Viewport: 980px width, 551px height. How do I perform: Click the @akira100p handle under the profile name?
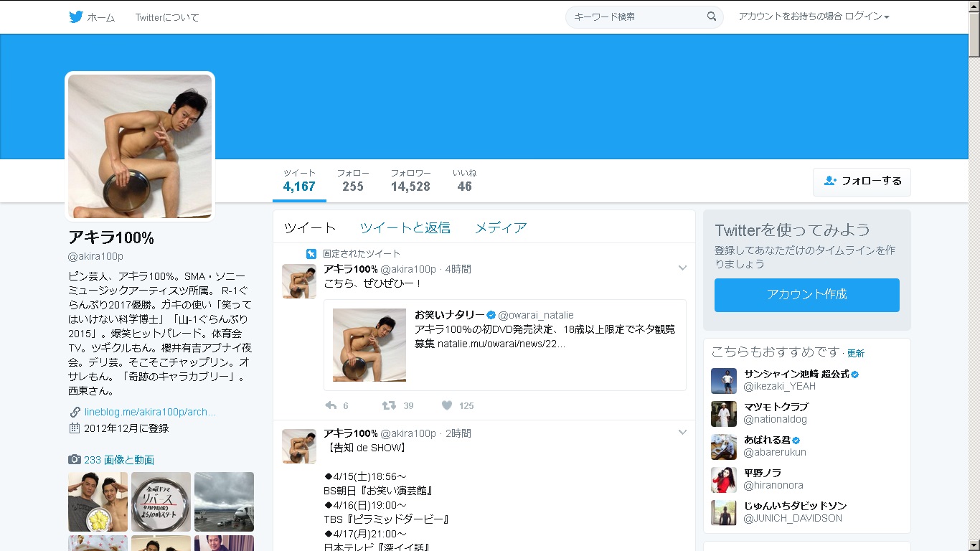click(x=95, y=256)
